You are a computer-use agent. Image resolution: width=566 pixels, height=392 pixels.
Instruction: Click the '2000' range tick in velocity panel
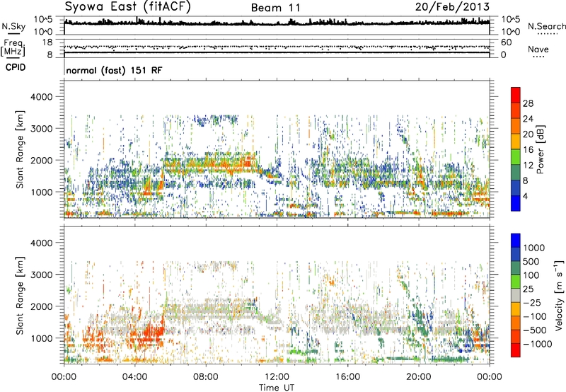[42, 306]
